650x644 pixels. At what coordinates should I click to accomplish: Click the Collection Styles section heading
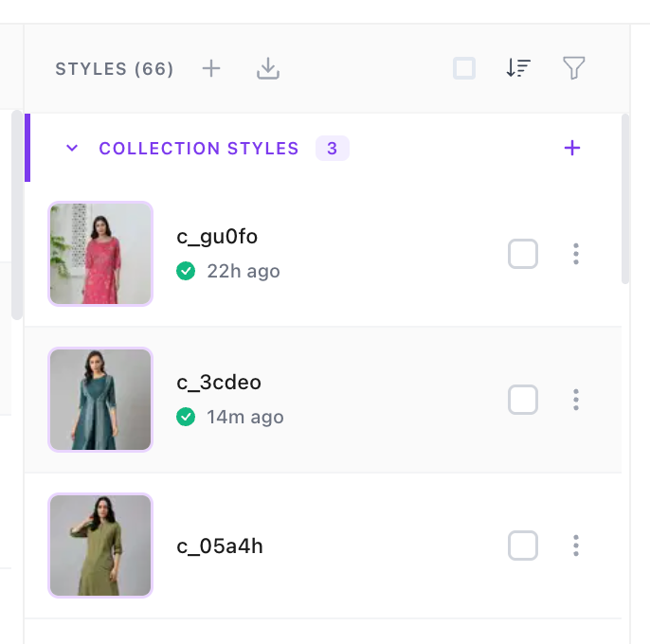[x=199, y=149]
